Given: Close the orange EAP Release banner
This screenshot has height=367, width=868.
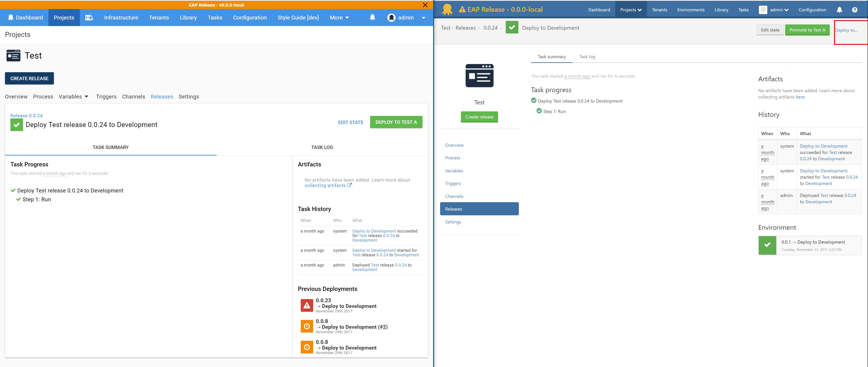Looking at the screenshot, I should [x=425, y=5].
